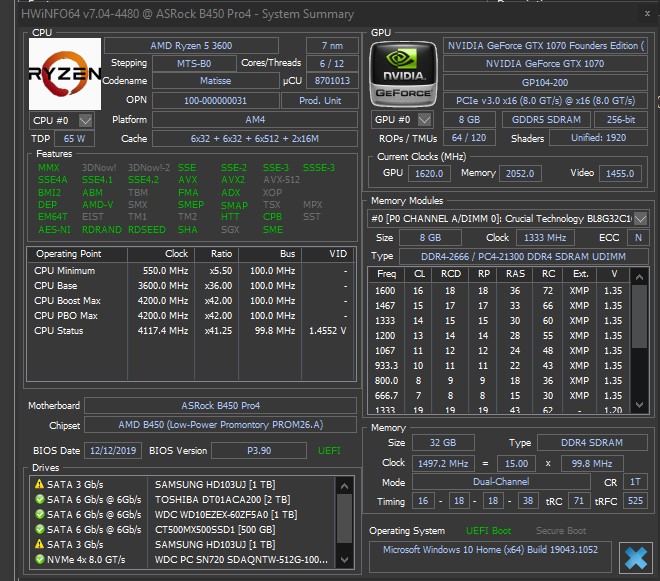
Task: Select the AMD Ryzen 5 3600 name field
Action: [x=191, y=45]
